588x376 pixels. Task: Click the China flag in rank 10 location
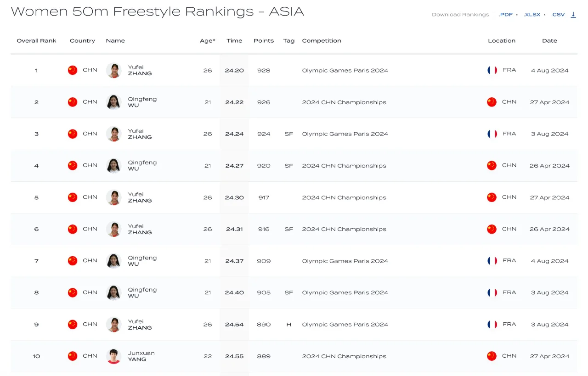point(492,356)
